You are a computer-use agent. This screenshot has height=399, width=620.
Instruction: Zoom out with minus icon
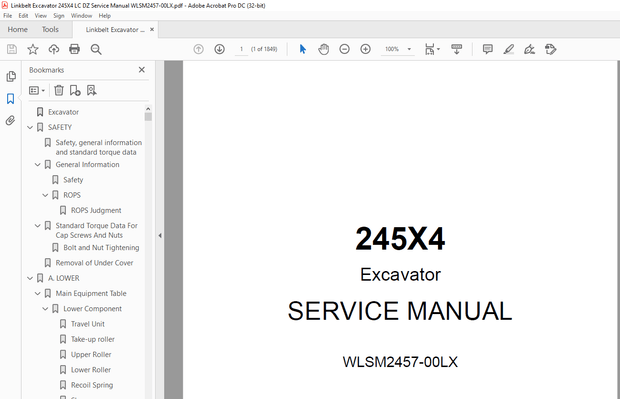tap(344, 49)
